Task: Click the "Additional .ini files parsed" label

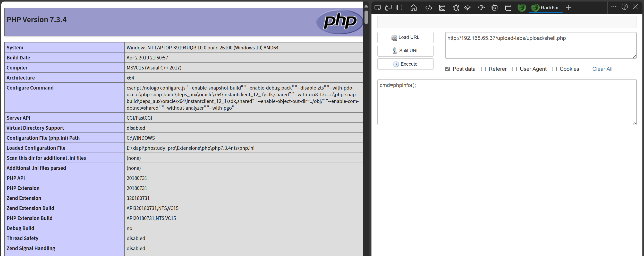Action: [x=36, y=168]
